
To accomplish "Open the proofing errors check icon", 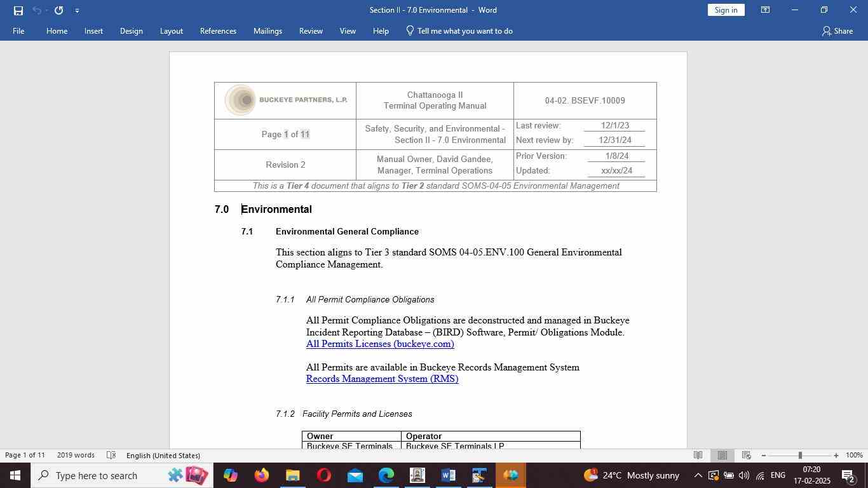I will pos(111,456).
